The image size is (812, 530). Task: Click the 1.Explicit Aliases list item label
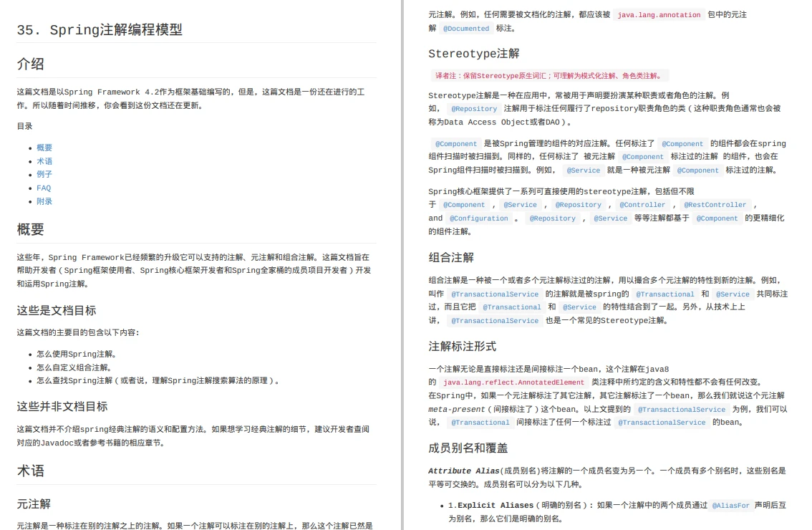click(490, 505)
